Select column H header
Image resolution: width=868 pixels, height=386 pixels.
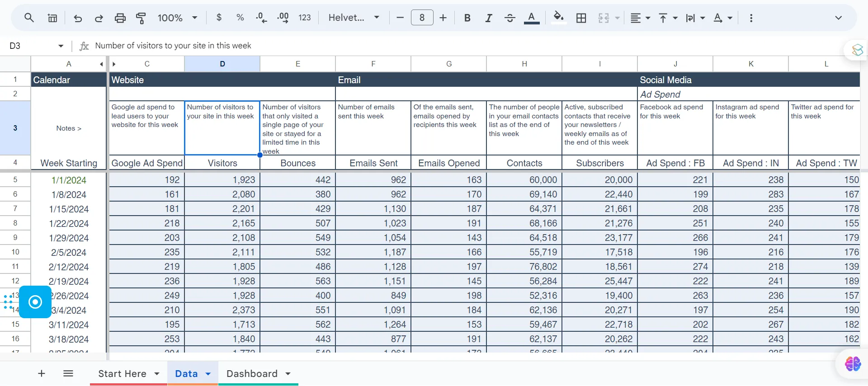click(x=524, y=64)
